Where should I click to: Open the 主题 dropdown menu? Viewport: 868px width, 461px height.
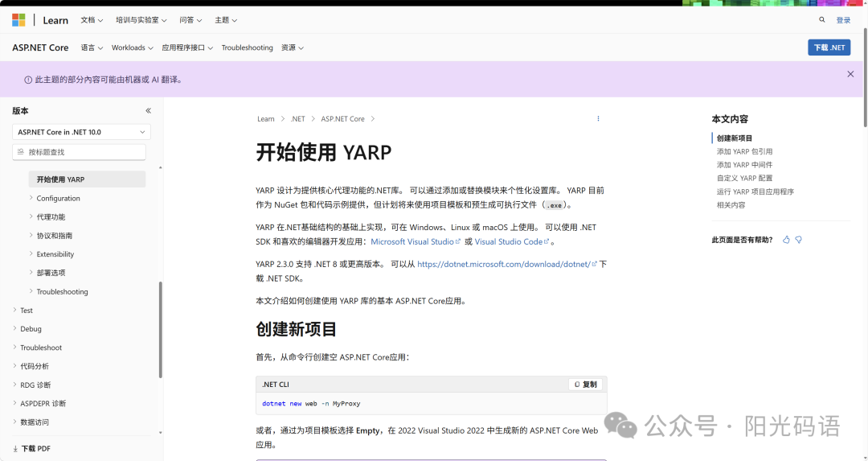(226, 20)
